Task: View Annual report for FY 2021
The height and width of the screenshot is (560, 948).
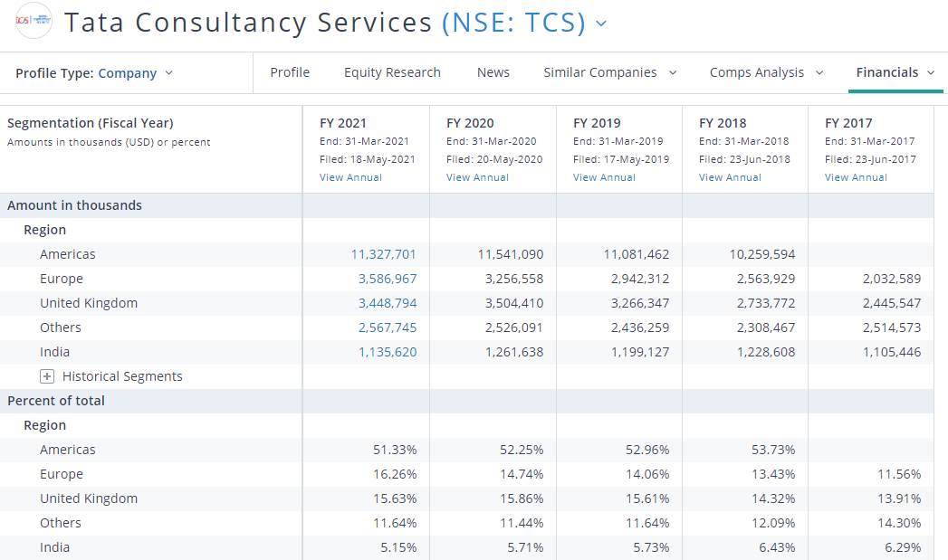Action: [350, 177]
